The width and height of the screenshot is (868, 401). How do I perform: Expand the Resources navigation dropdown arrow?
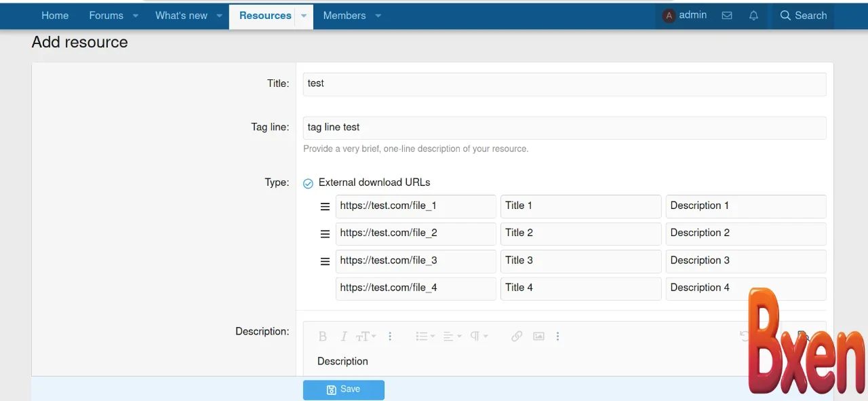(303, 16)
